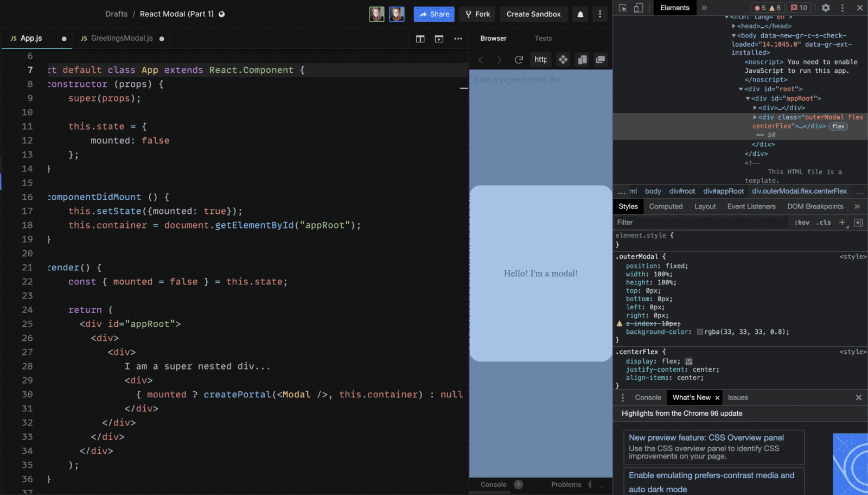Activate the inspect element picker in DevTools
Screen dimensions: 868x495
pos(624,8)
